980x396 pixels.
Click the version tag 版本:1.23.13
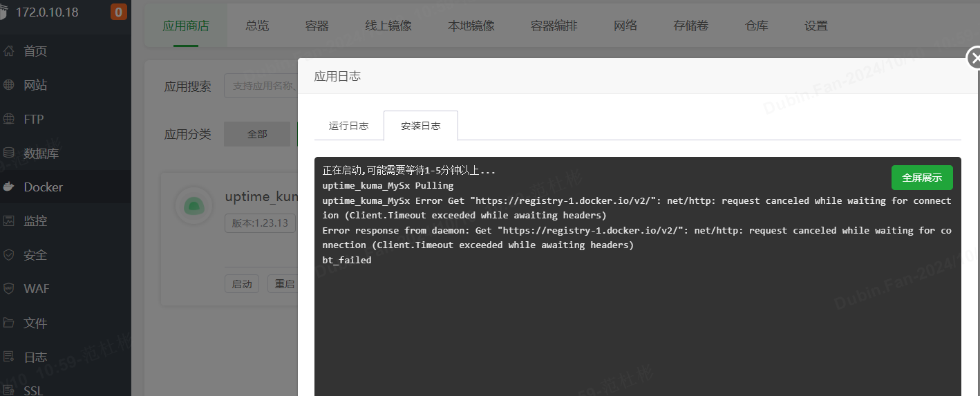click(x=261, y=223)
